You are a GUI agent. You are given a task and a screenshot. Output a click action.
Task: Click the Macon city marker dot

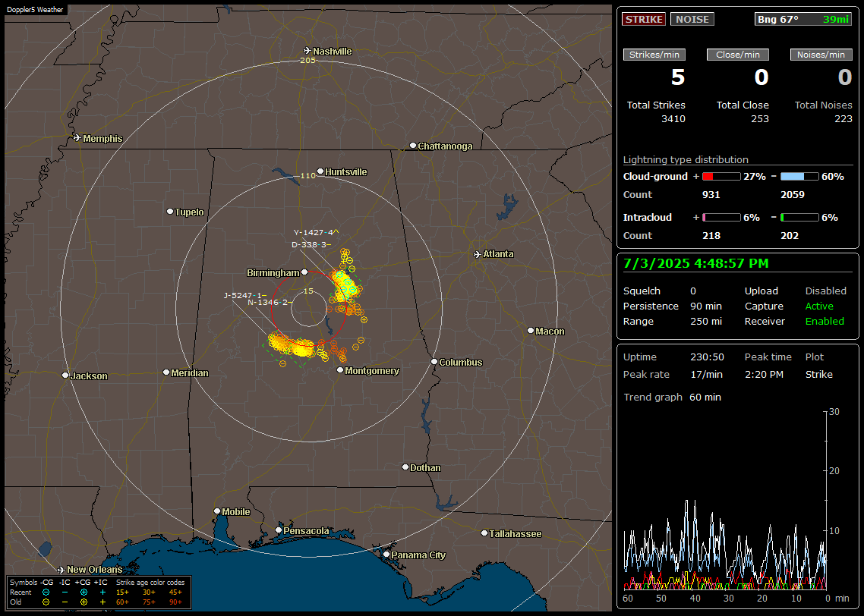[531, 330]
